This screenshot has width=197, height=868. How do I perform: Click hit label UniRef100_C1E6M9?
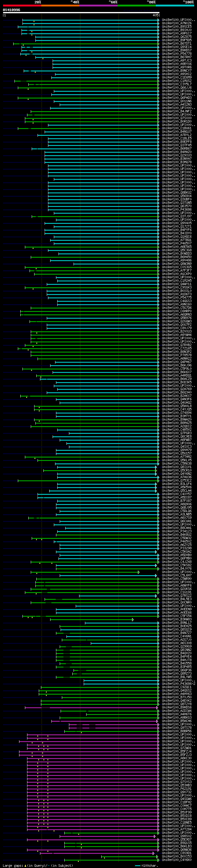pyautogui.click(x=176, y=78)
